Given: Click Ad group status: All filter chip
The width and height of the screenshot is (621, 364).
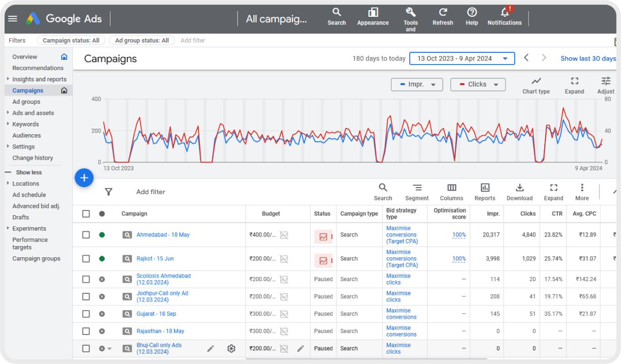Looking at the screenshot, I should click(x=142, y=40).
